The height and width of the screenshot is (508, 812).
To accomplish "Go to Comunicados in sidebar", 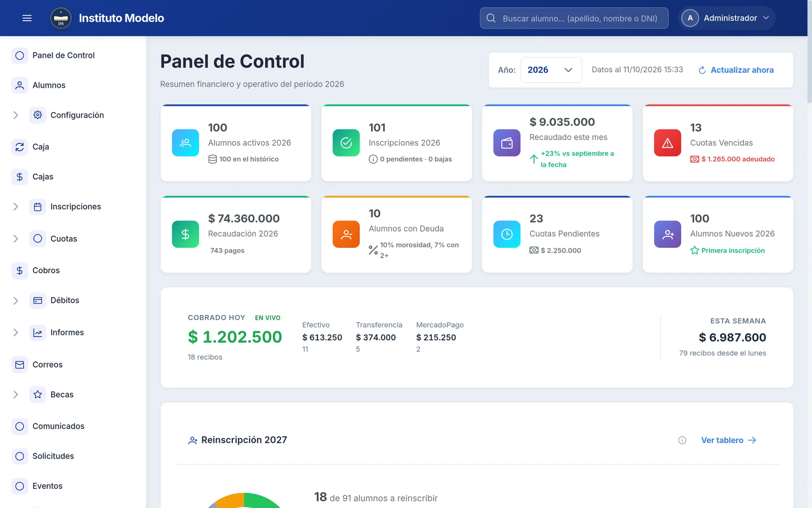I will (x=58, y=426).
